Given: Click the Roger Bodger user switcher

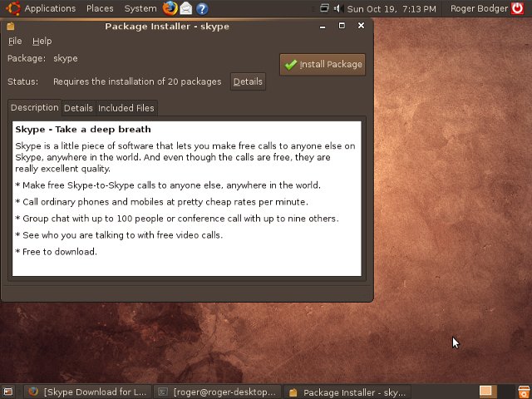Looking at the screenshot, I should click(479, 8).
